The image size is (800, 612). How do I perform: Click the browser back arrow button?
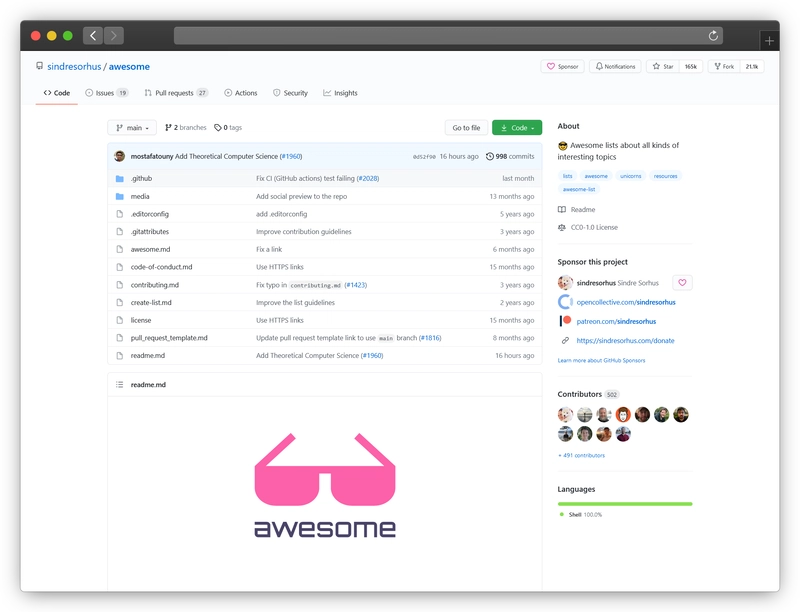pyautogui.click(x=93, y=36)
